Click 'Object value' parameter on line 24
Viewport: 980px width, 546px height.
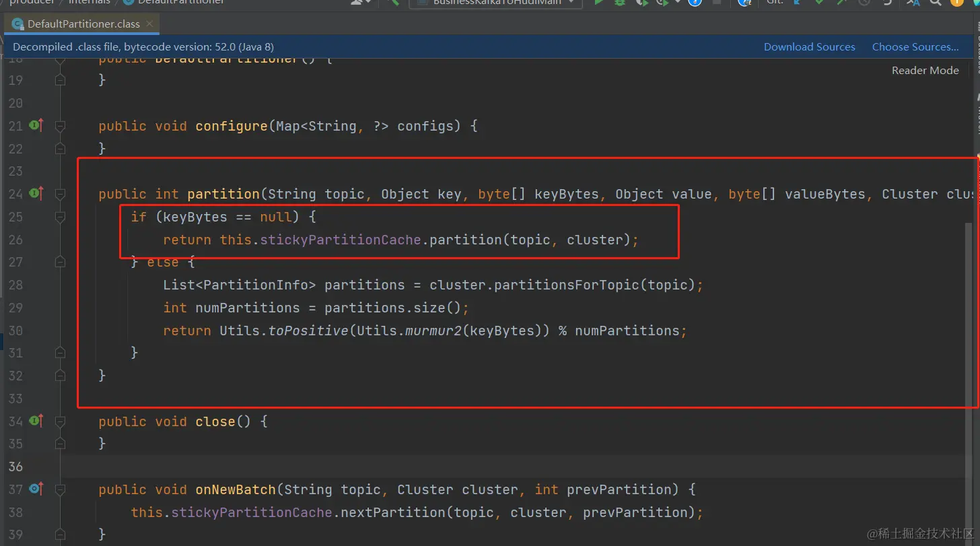pos(664,194)
